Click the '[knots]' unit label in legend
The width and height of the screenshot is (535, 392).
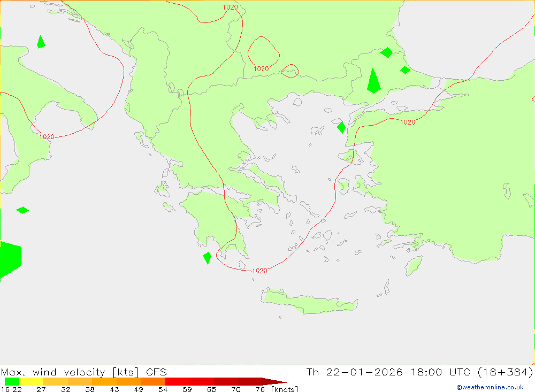285,389
